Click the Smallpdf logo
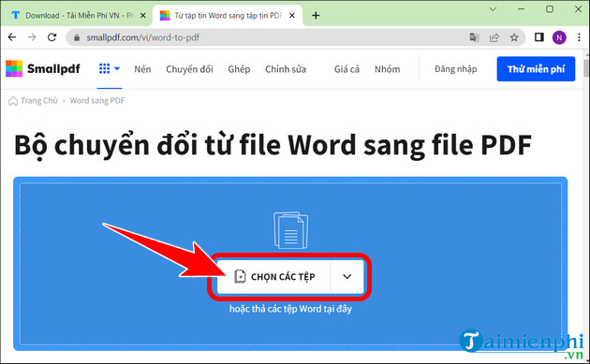590x364 pixels. click(43, 69)
